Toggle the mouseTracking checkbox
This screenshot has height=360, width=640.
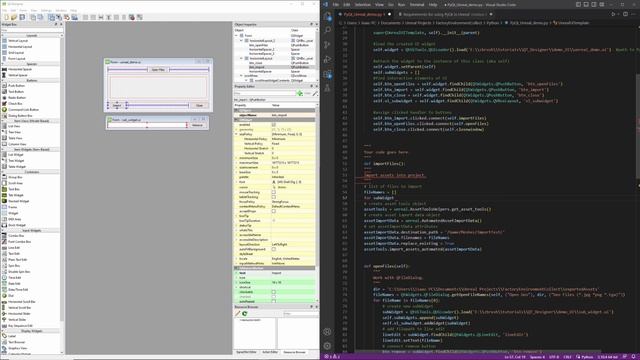pos(273,192)
